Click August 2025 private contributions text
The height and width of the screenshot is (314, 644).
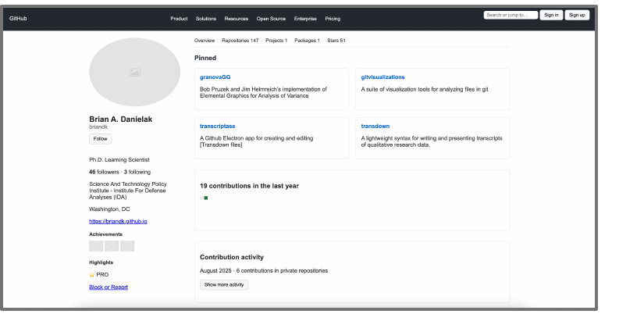[264, 270]
